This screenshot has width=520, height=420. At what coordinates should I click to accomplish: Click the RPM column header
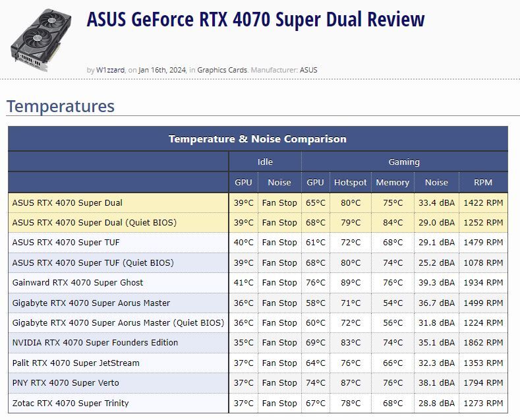pyautogui.click(x=482, y=183)
